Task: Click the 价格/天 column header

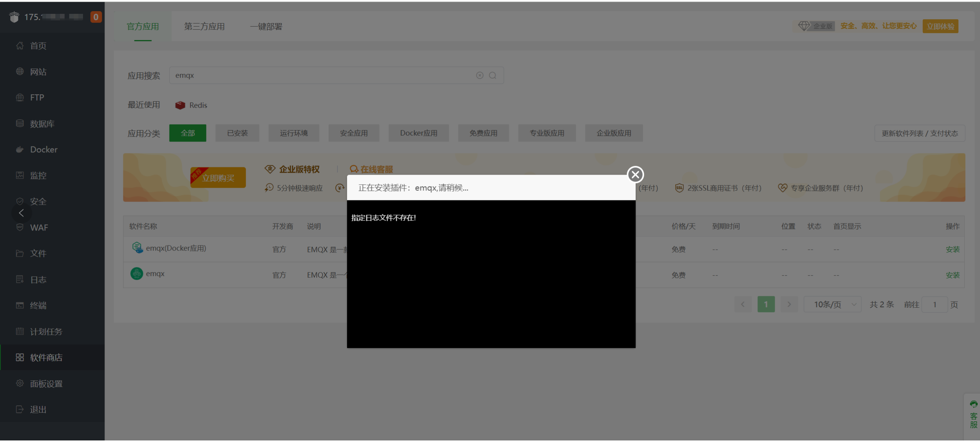Action: coord(683,226)
